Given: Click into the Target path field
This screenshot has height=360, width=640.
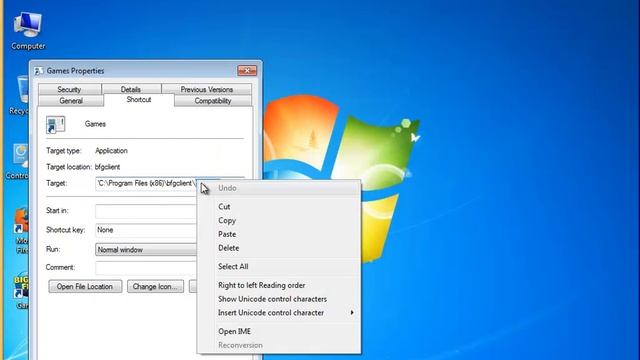Looking at the screenshot, I should click(x=146, y=184).
